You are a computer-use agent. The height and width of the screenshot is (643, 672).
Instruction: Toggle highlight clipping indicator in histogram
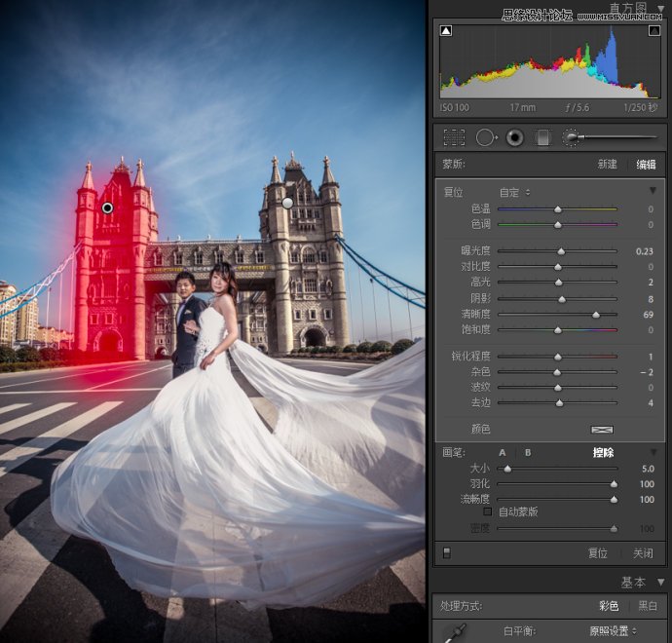coord(654,31)
